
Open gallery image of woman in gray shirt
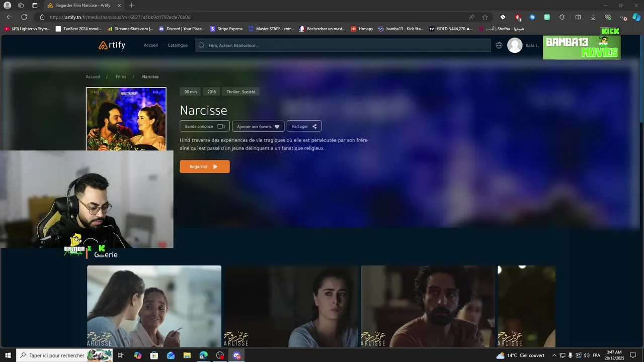point(292,306)
